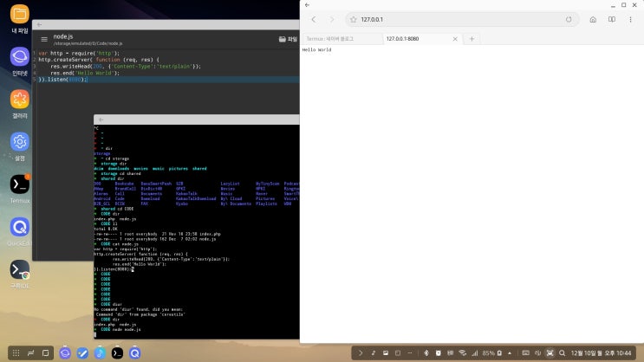Switch to Termux via taskbar icon
644x362 pixels.
pos(118,353)
